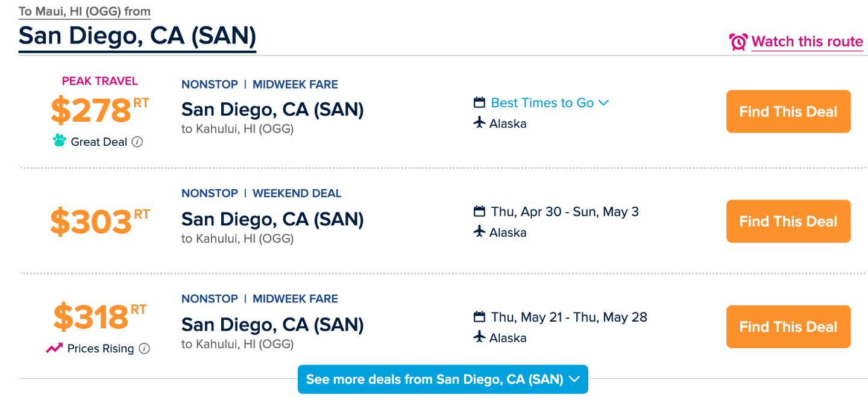The width and height of the screenshot is (868, 409).
Task: Click the airplane icon on the $318 deal
Action: click(479, 337)
